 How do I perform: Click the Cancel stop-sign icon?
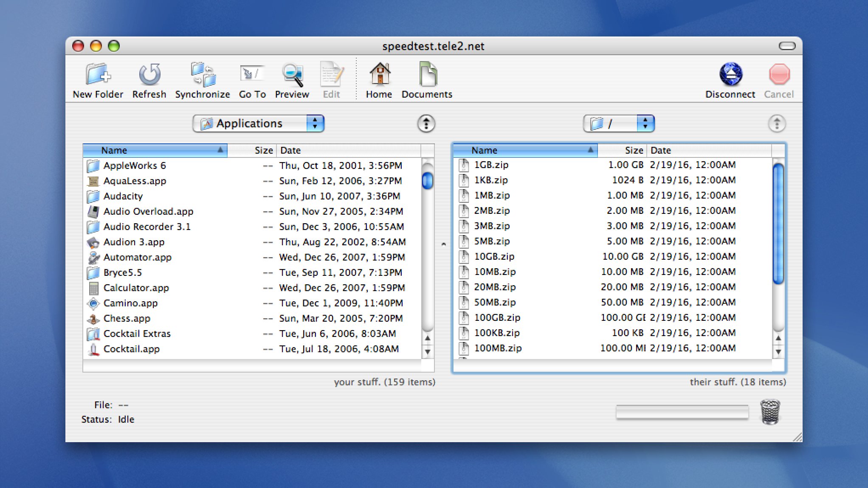click(x=779, y=74)
